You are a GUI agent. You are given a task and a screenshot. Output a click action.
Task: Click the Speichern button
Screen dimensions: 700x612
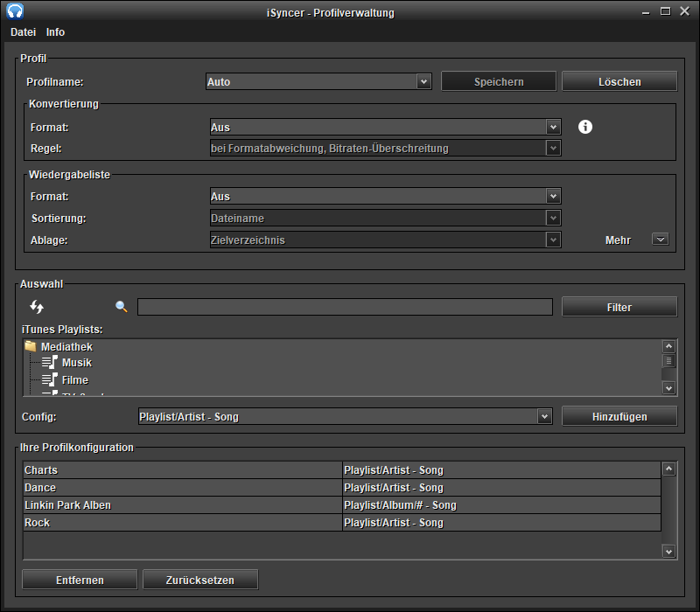point(499,81)
